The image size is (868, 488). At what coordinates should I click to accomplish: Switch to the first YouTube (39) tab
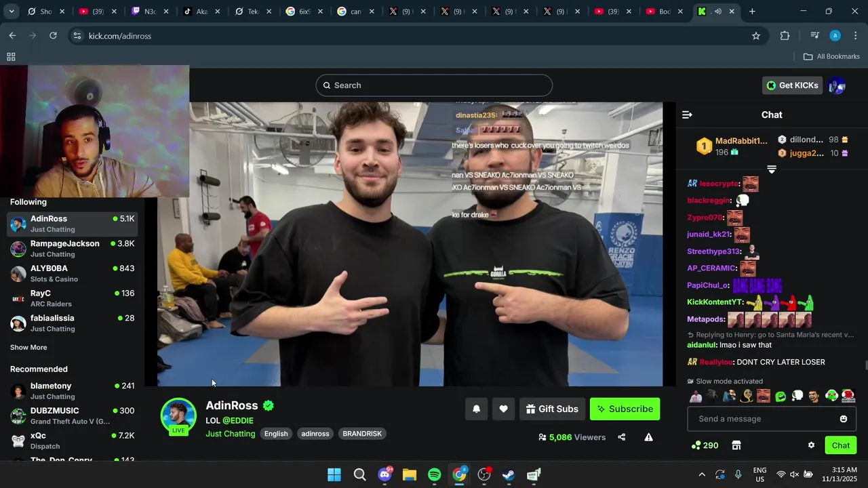click(x=99, y=12)
